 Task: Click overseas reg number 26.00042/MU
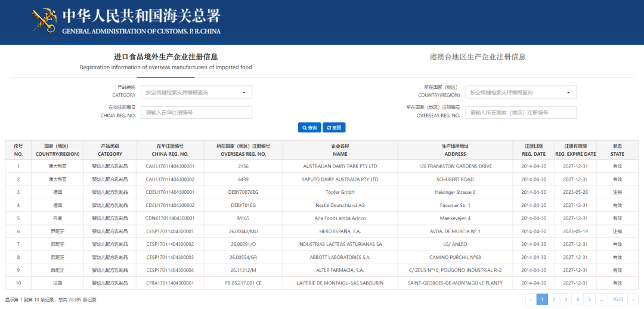coord(243,231)
